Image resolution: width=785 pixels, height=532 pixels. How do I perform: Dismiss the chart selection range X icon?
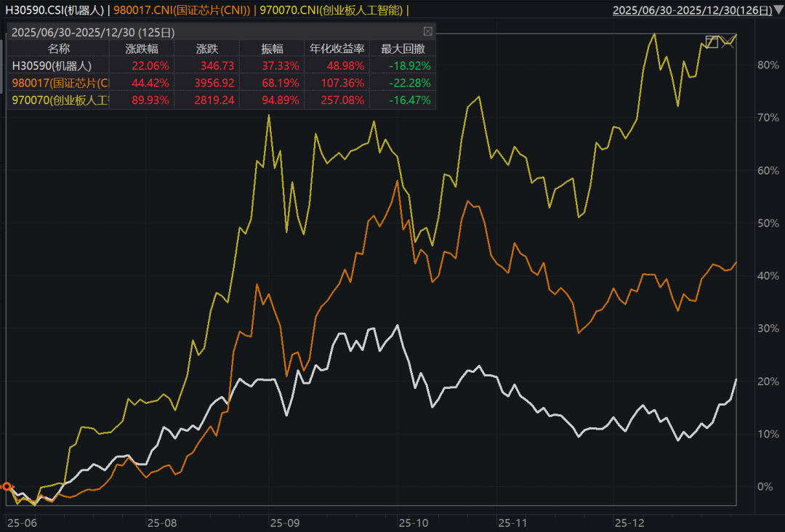[728, 42]
